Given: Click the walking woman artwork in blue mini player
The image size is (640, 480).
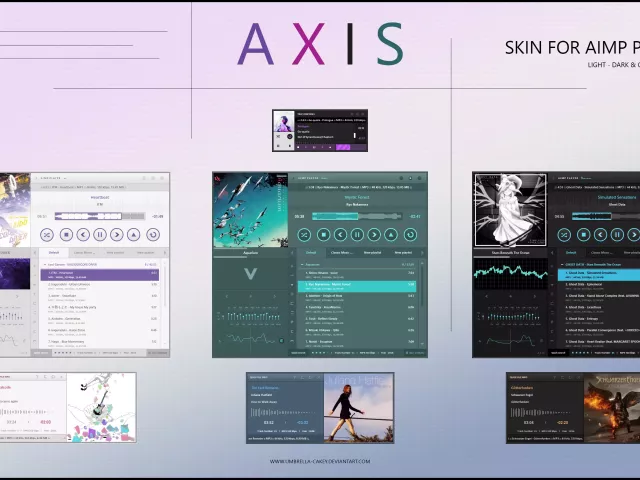Looking at the screenshot, I should (x=359, y=408).
